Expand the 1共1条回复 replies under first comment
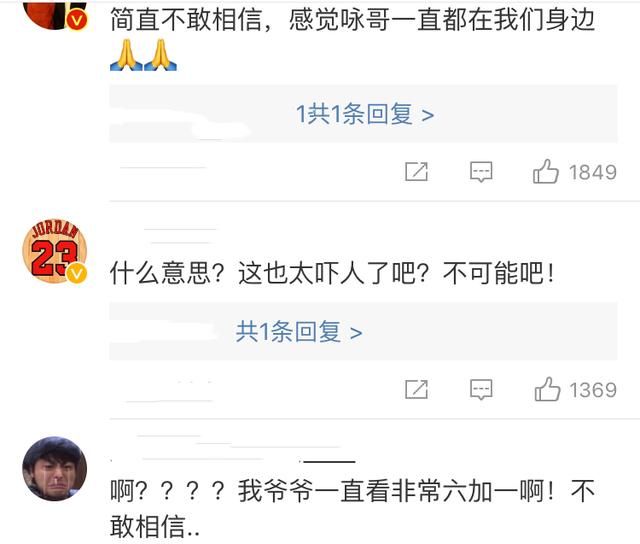The height and width of the screenshot is (544, 640). click(x=363, y=114)
